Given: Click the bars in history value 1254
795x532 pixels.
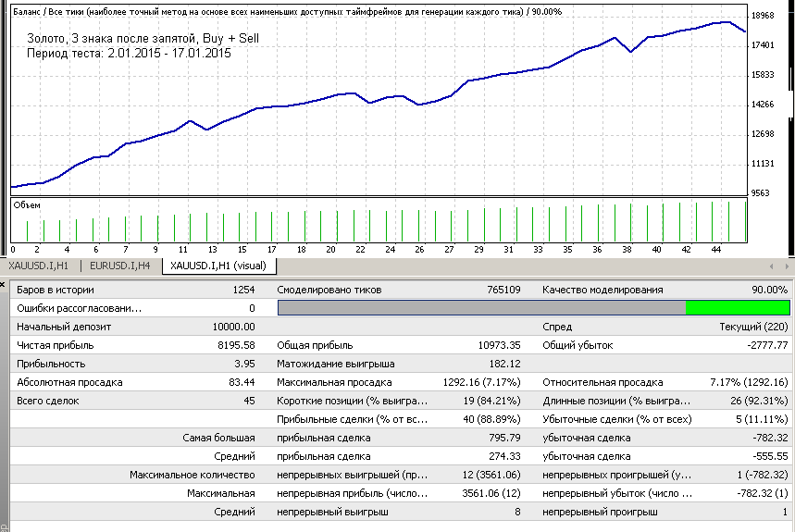Looking at the screenshot, I should 244,290.
